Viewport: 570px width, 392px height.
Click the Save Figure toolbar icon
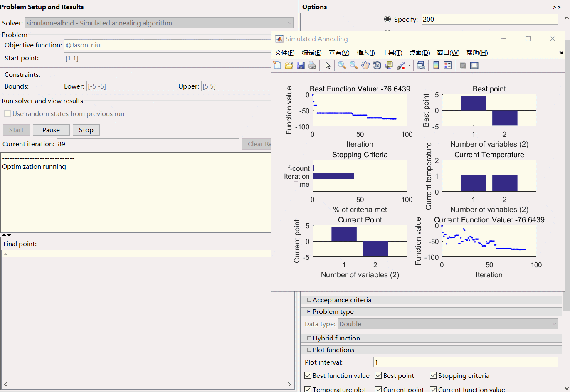[301, 66]
